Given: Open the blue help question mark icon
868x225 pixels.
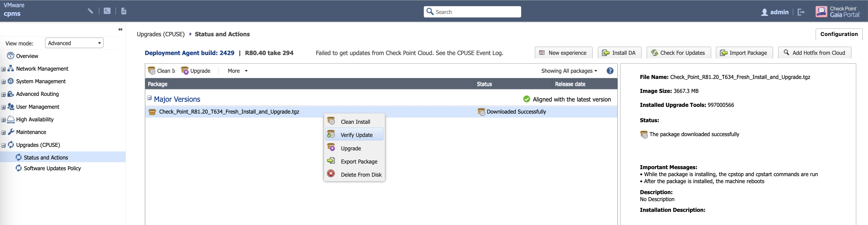Looking at the screenshot, I should pyautogui.click(x=609, y=71).
